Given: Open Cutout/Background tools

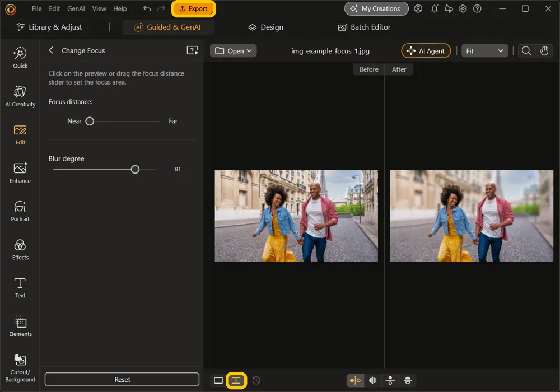Looking at the screenshot, I should pyautogui.click(x=20, y=368).
